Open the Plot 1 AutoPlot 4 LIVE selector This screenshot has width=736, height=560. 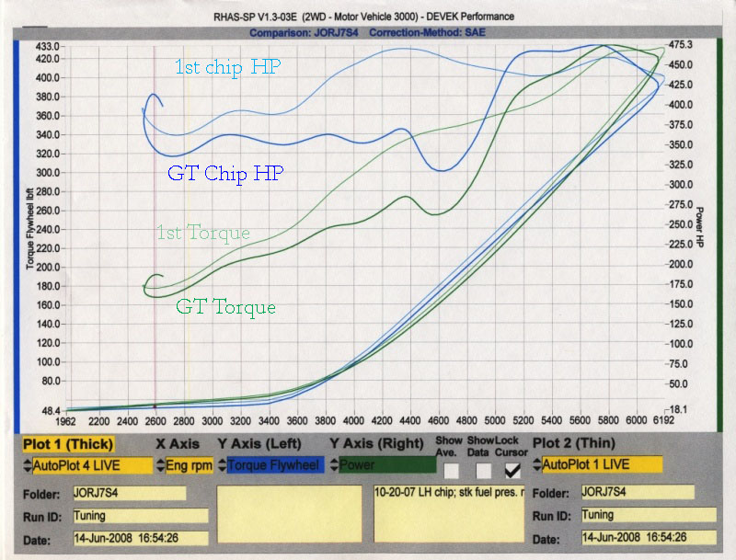(x=93, y=465)
